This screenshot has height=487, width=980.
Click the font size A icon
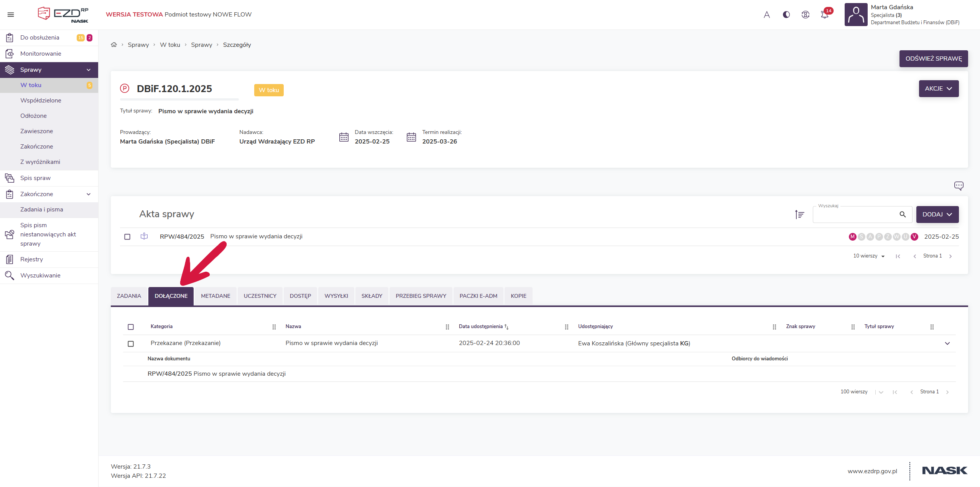[766, 15]
